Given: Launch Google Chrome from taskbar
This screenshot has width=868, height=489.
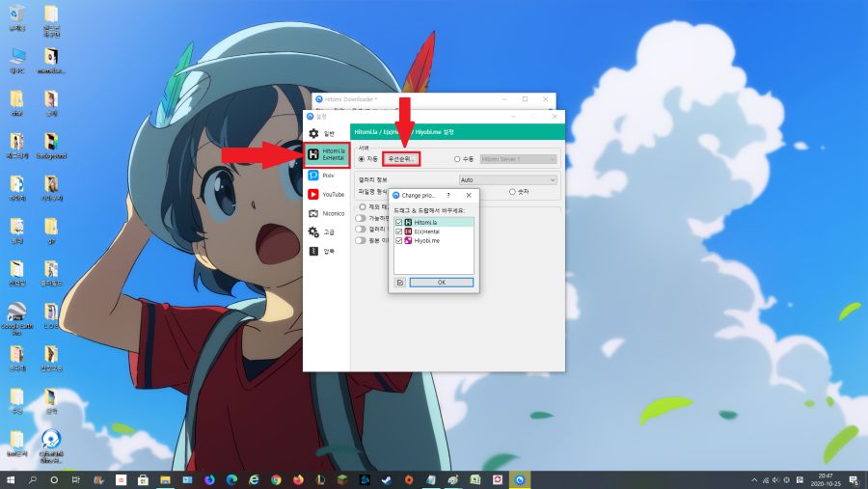Looking at the screenshot, I should pyautogui.click(x=276, y=480).
